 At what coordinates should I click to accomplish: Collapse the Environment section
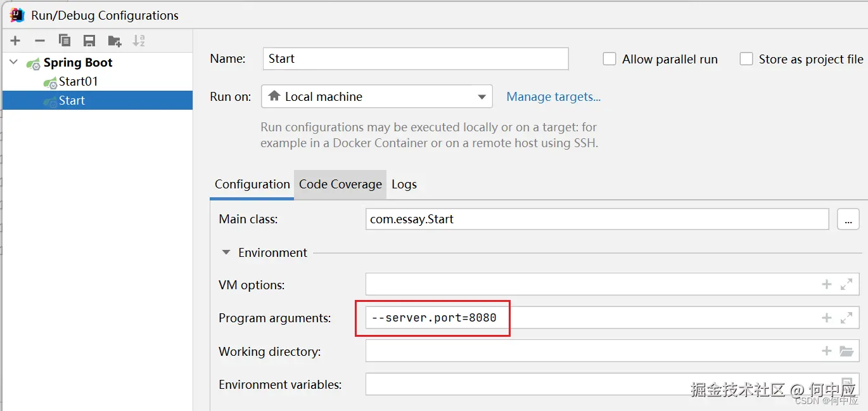pos(226,252)
